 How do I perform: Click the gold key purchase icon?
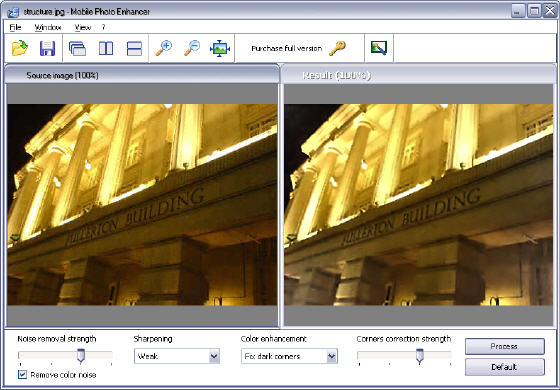[x=337, y=48]
